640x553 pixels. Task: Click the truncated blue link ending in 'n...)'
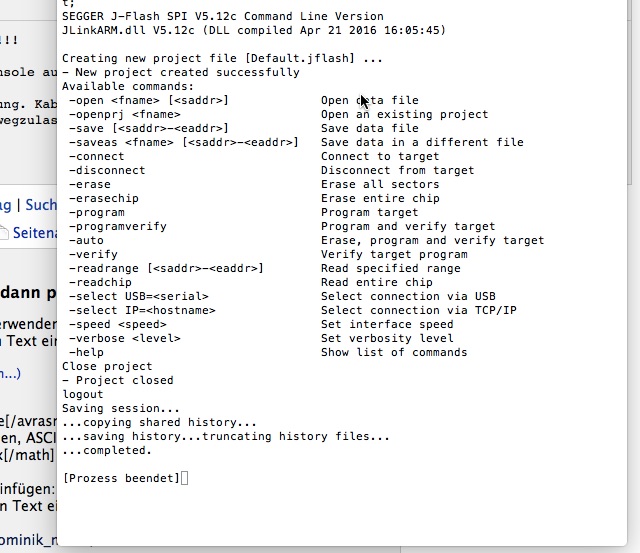(x=10, y=373)
